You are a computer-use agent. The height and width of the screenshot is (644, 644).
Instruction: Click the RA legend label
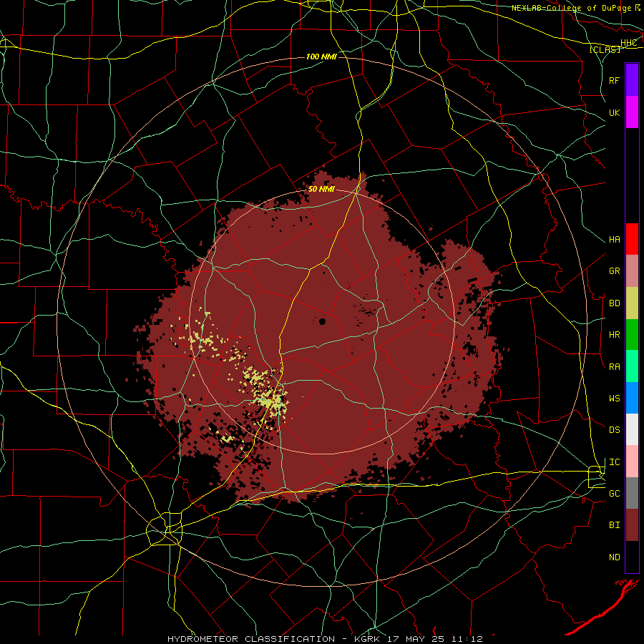614,367
